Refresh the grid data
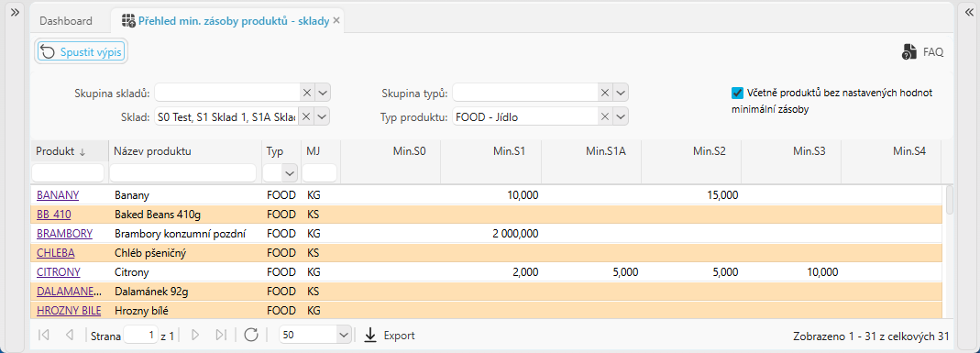 [x=251, y=336]
